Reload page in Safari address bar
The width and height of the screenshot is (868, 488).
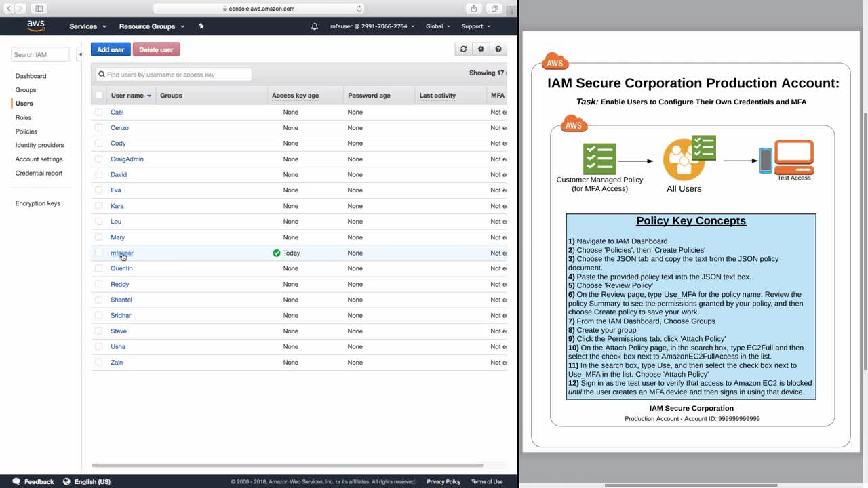click(359, 9)
